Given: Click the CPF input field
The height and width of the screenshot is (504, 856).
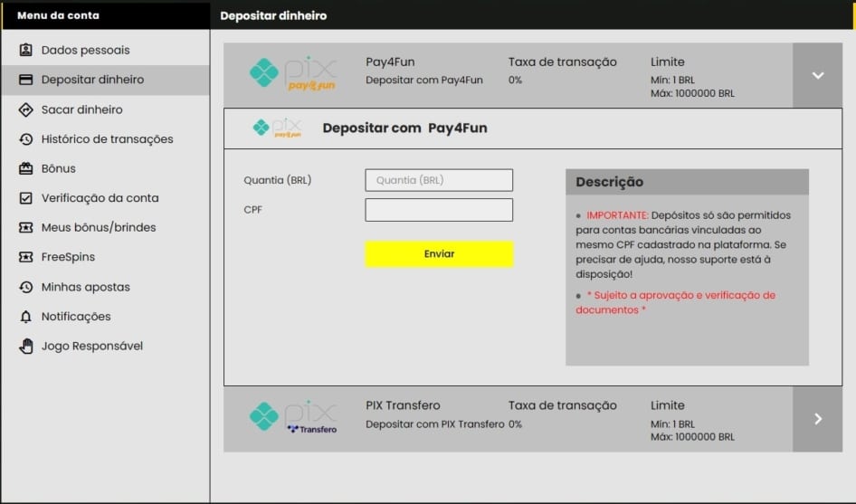Looking at the screenshot, I should pyautogui.click(x=439, y=210).
